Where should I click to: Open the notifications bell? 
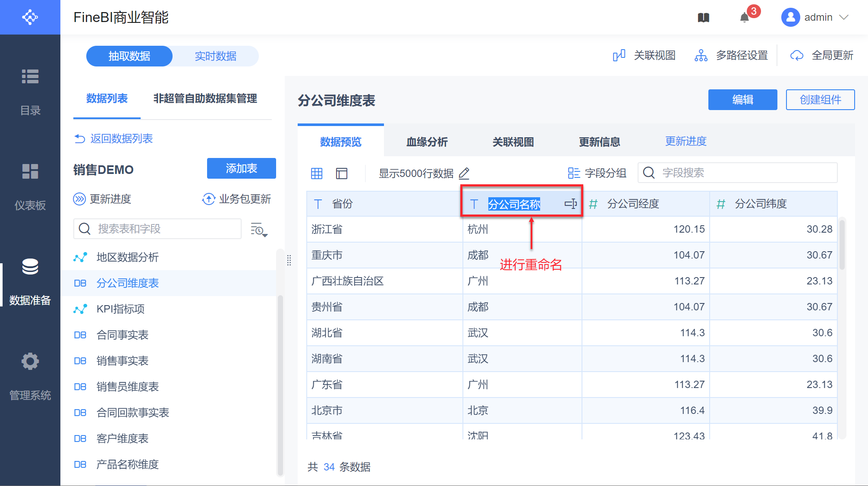[745, 18]
